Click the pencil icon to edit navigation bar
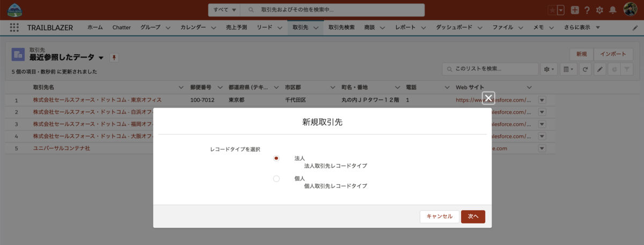The image size is (644, 245). pyautogui.click(x=635, y=27)
